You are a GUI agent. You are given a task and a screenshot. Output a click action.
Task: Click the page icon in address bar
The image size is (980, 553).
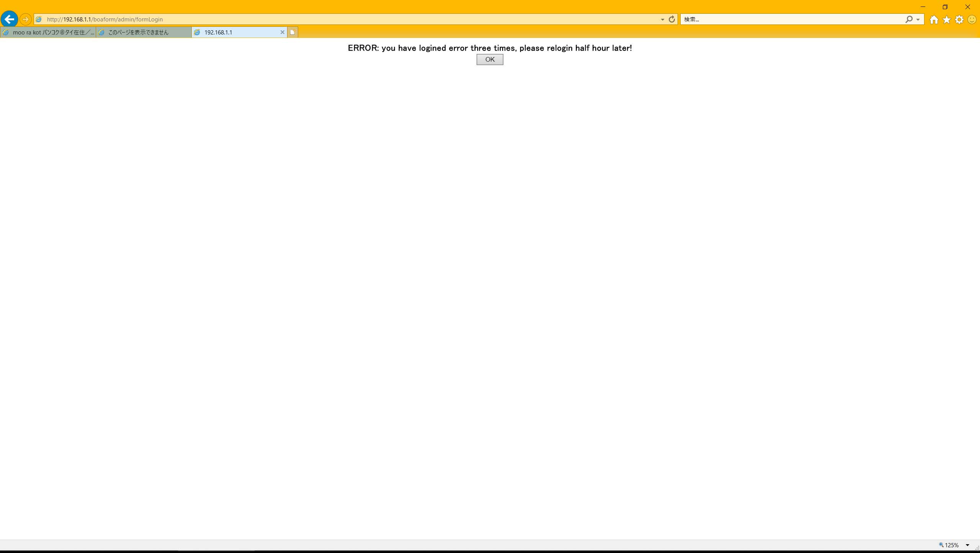click(x=39, y=19)
